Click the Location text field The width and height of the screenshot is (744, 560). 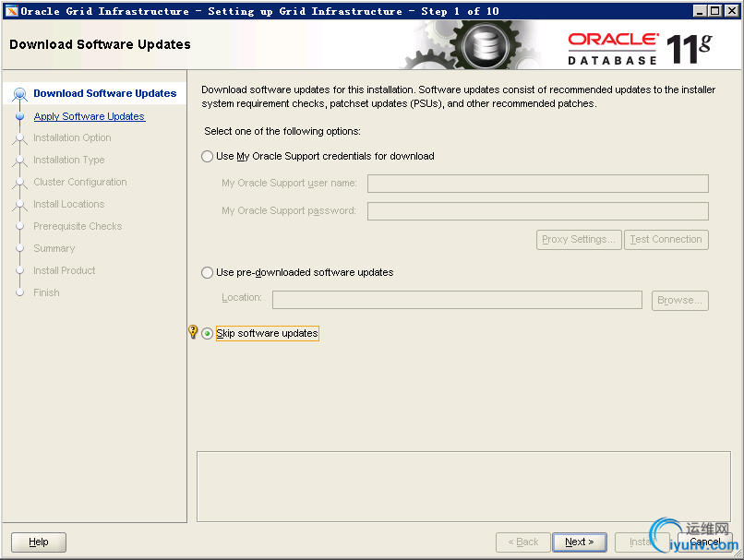point(457,300)
